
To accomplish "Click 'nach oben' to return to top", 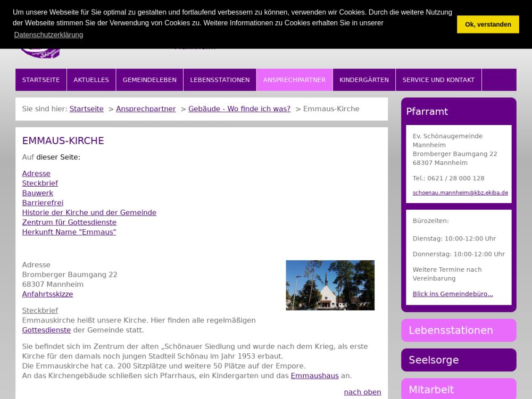I will click(x=362, y=392).
